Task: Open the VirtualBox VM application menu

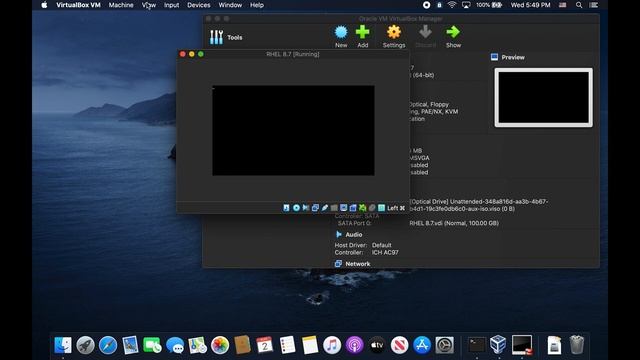Action: pos(78,5)
